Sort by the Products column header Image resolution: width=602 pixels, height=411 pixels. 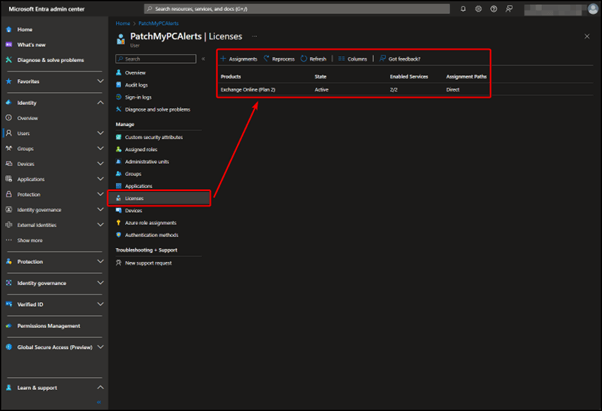[x=231, y=77]
